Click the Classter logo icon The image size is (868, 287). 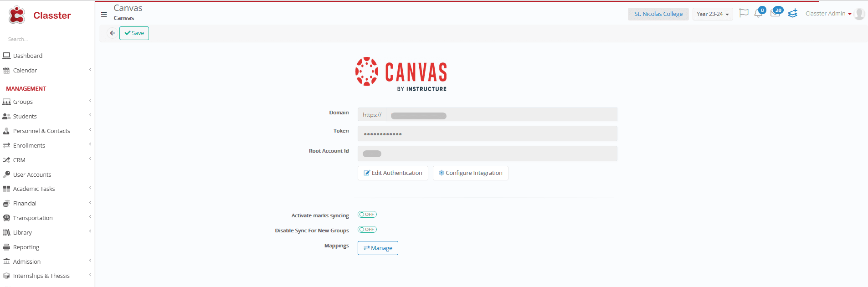(17, 15)
